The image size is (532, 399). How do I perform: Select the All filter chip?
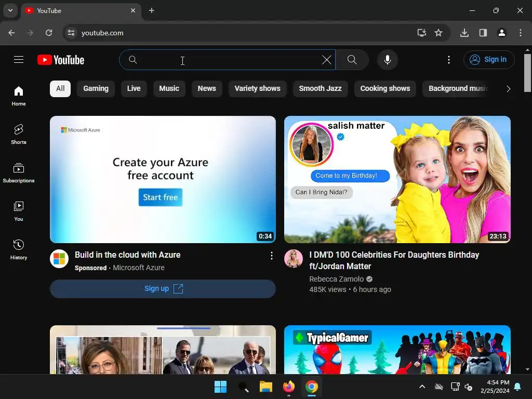pos(60,88)
